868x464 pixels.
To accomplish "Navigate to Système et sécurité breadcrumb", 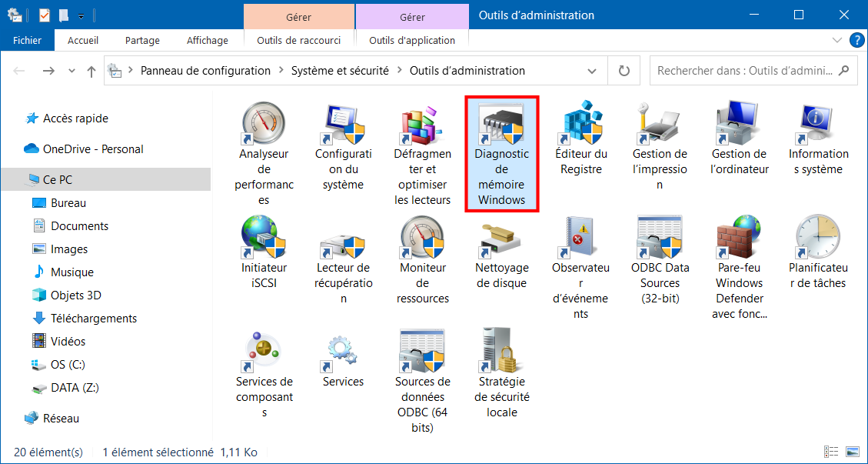I will 341,71.
